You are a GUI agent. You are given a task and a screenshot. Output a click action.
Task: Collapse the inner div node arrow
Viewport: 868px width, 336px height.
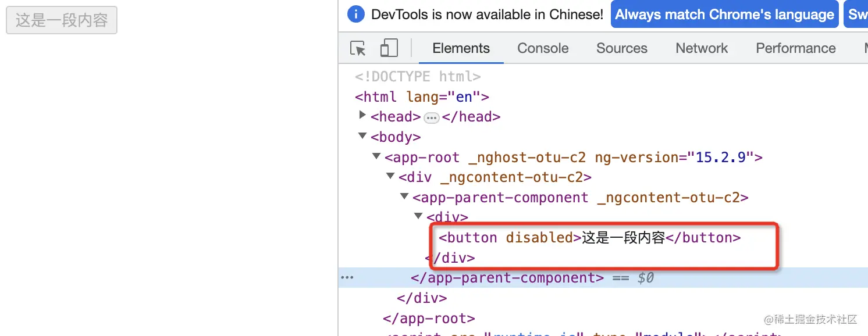418,216
